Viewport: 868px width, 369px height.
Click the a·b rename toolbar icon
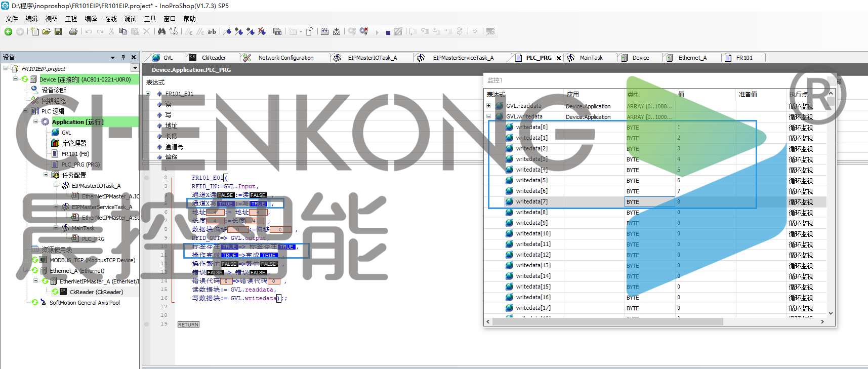[212, 31]
